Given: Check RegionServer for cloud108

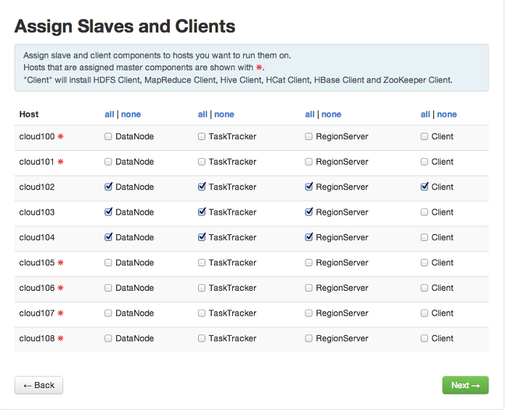Looking at the screenshot, I should pos(309,339).
